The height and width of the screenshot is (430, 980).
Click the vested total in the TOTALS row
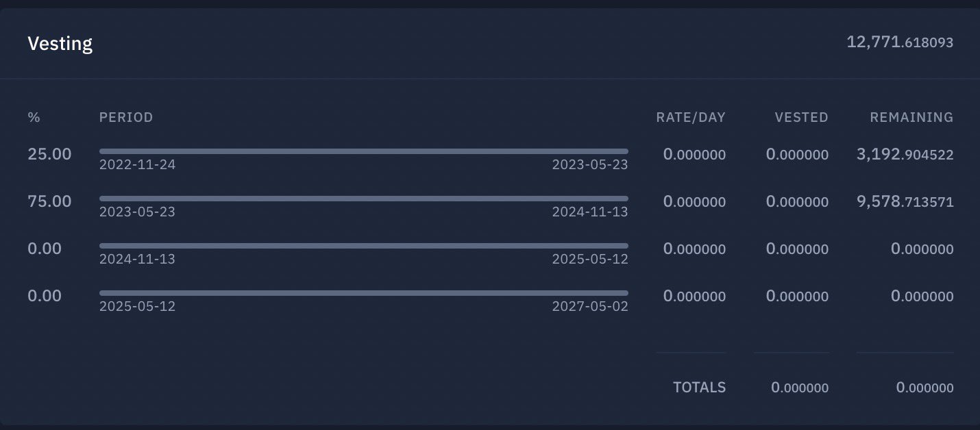coord(799,388)
